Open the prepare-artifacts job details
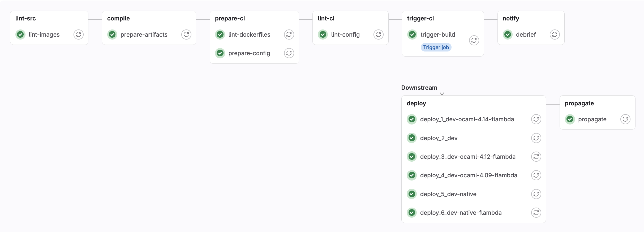644x232 pixels. click(x=144, y=35)
